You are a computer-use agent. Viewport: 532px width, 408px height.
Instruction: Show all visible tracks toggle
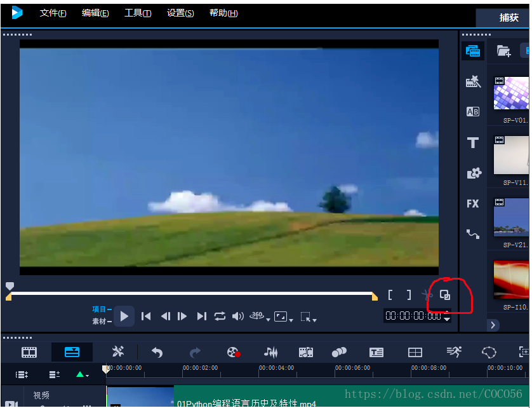22,375
